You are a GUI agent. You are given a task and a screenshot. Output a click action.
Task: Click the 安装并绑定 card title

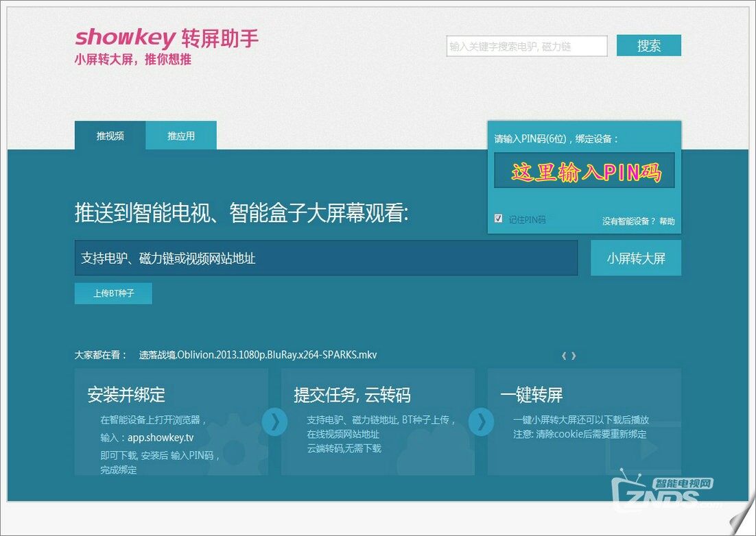pyautogui.click(x=126, y=395)
